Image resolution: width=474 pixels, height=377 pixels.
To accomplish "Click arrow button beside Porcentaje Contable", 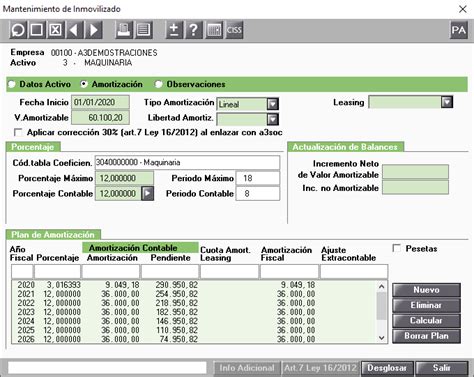I will click(147, 193).
